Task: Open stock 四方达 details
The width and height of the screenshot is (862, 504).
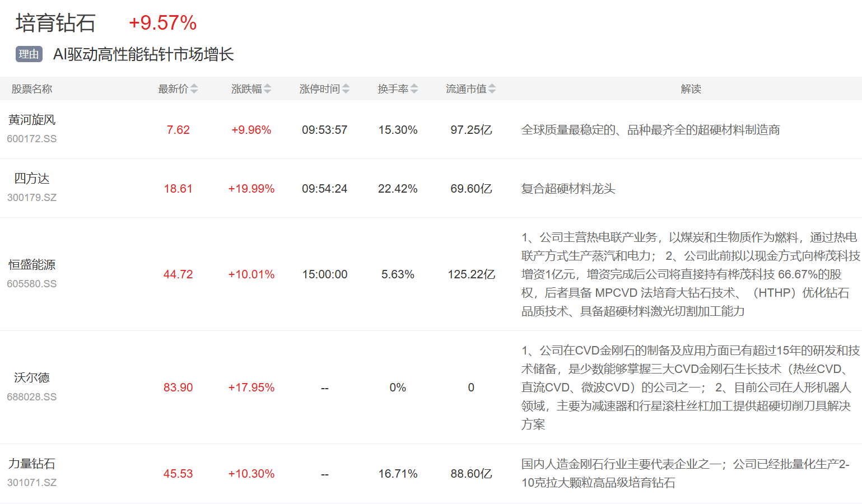Action: coord(32,179)
